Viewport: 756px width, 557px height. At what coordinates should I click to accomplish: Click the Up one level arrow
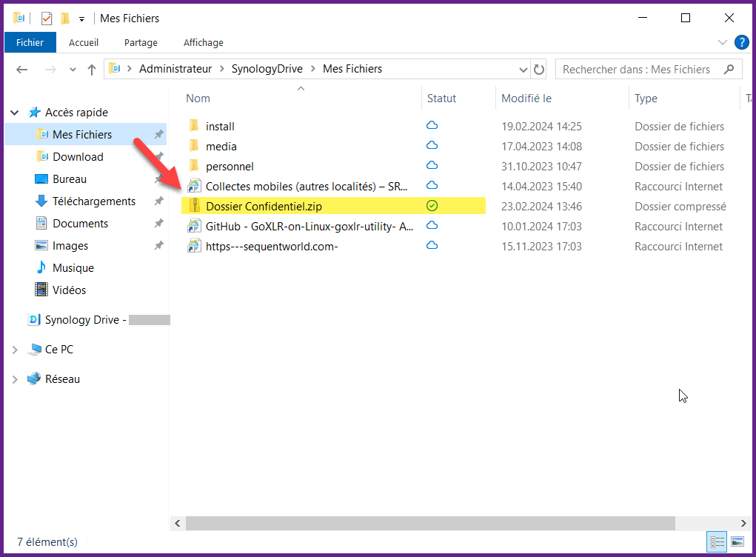[92, 70]
